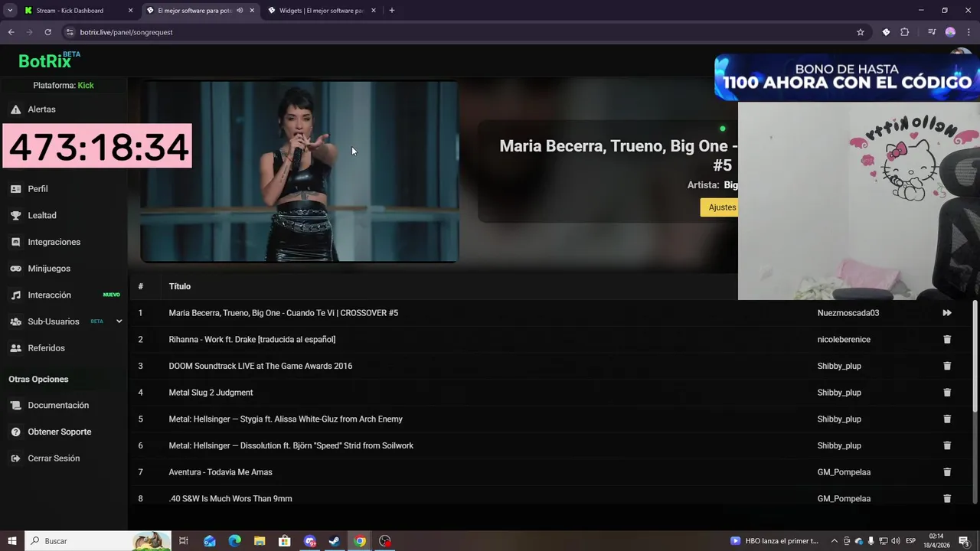Open the Task View taskbar button
The height and width of the screenshot is (551, 980).
pyautogui.click(x=184, y=541)
